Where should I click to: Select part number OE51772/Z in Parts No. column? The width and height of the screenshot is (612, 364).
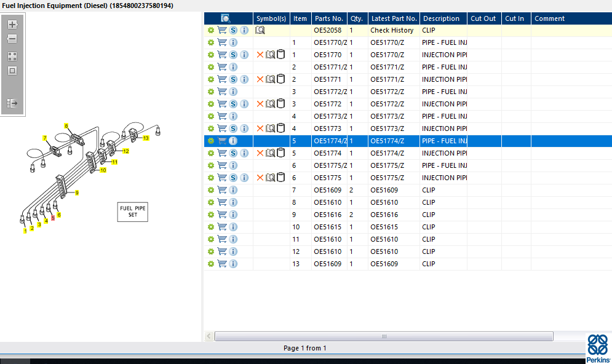click(x=330, y=92)
